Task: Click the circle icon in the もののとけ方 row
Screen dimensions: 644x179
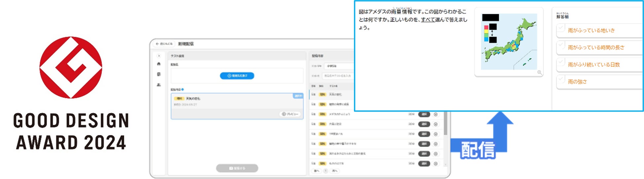Action: pos(436,164)
